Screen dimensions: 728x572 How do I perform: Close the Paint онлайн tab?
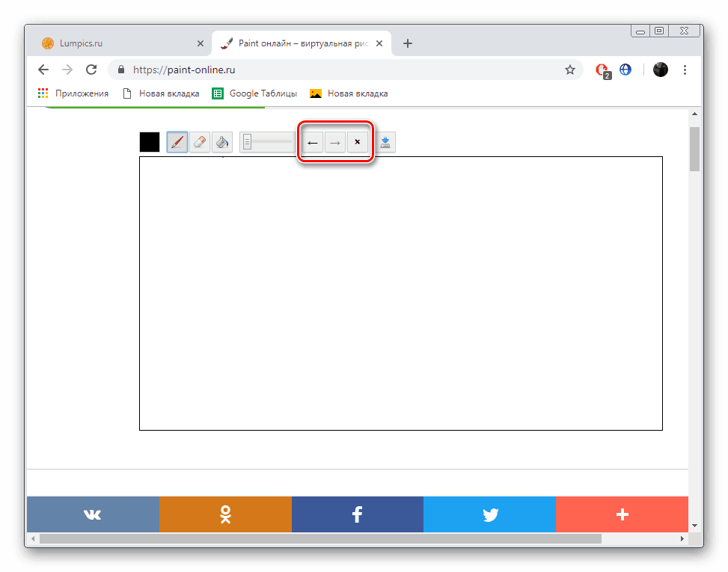[379, 43]
